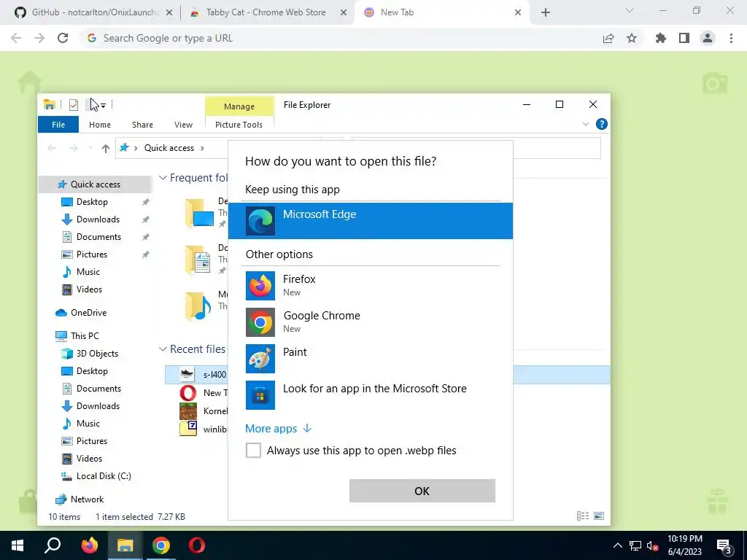Select the Kornel recent file

(x=204, y=411)
